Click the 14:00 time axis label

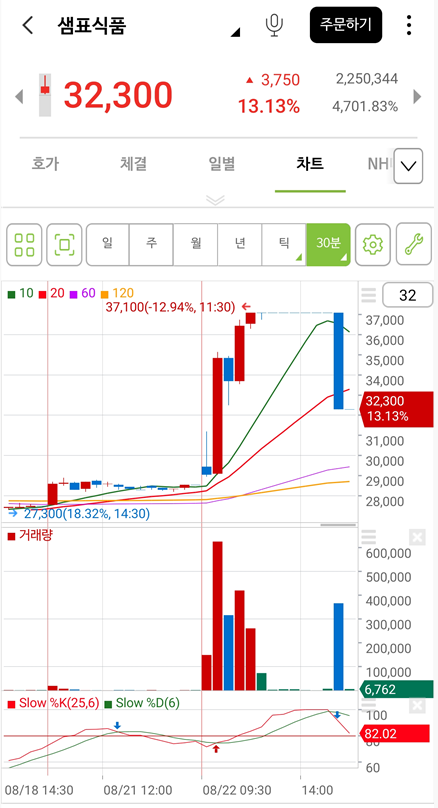(x=317, y=790)
